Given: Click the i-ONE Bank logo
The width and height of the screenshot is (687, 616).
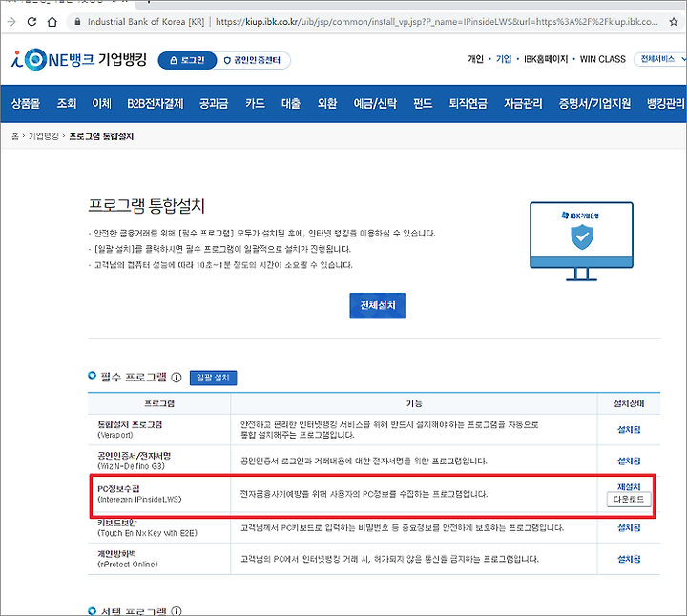Looking at the screenshot, I should [x=79, y=59].
